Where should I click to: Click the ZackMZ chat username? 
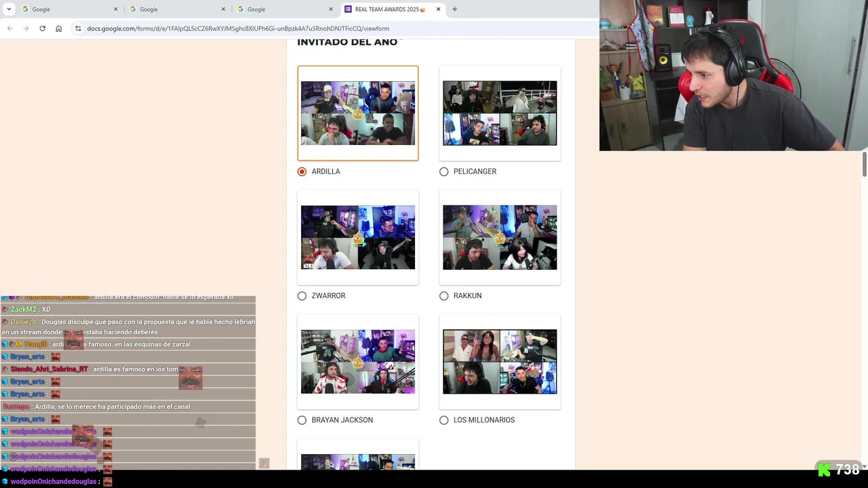[24, 309]
